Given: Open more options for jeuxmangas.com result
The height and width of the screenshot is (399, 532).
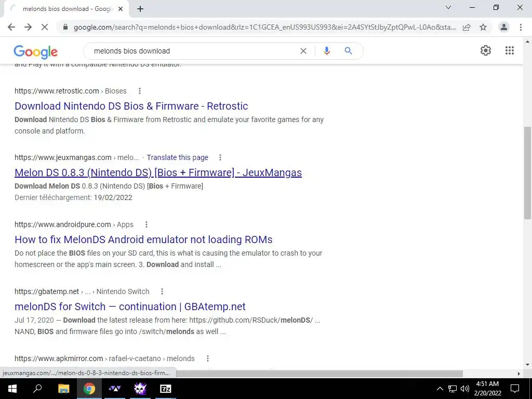Looking at the screenshot, I should coord(220,157).
